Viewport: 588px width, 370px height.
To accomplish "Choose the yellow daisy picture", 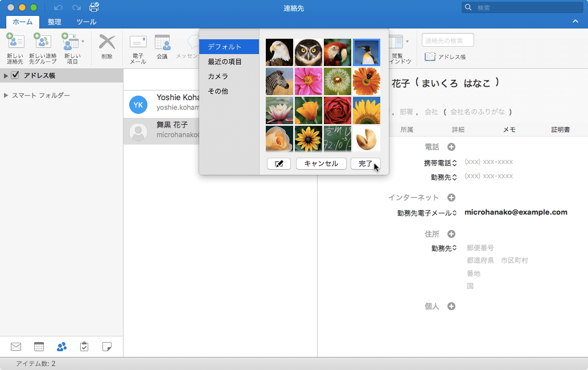I will pyautogui.click(x=309, y=139).
